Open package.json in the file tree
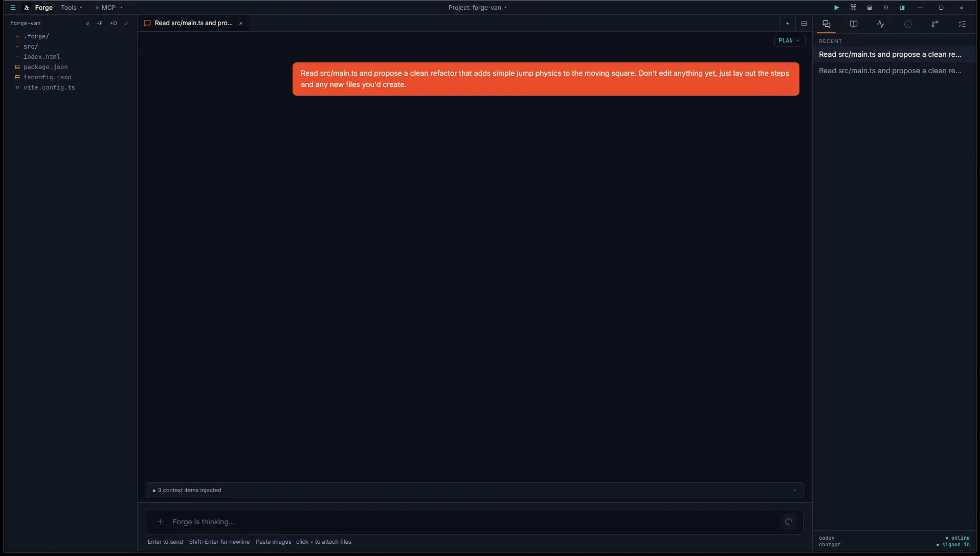This screenshot has height=556, width=980. pyautogui.click(x=46, y=67)
